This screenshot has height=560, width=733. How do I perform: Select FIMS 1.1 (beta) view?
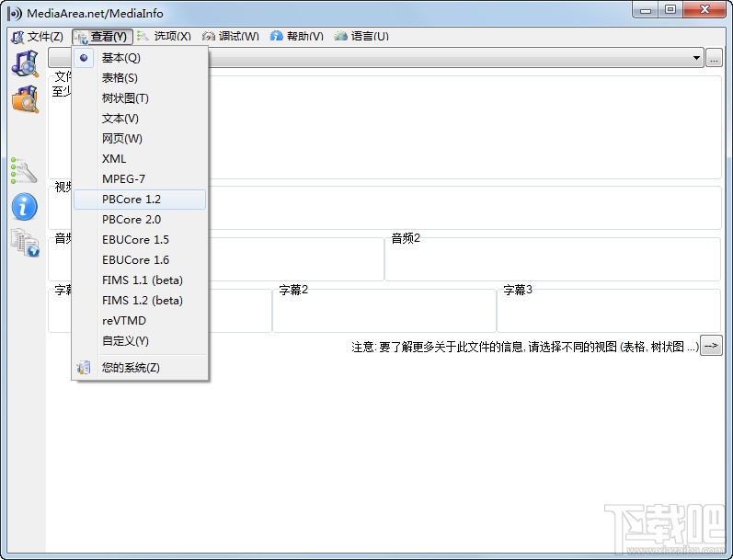click(x=139, y=280)
